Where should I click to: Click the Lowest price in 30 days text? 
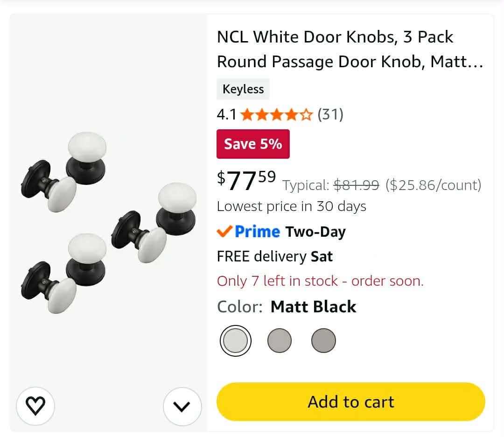pos(292,206)
